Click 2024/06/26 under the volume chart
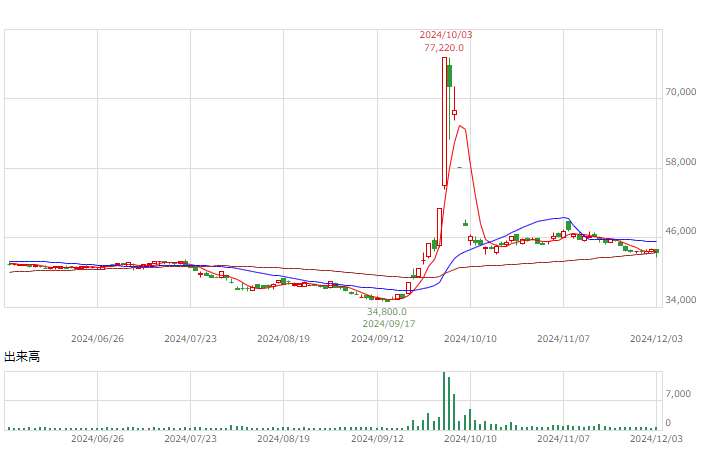This screenshot has width=712, height=450. tap(97, 439)
